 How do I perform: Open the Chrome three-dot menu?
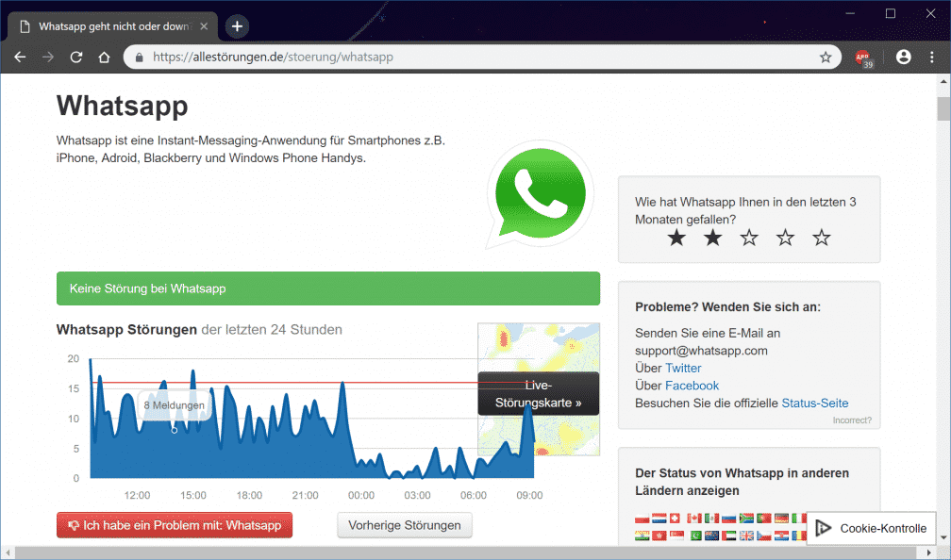(932, 58)
